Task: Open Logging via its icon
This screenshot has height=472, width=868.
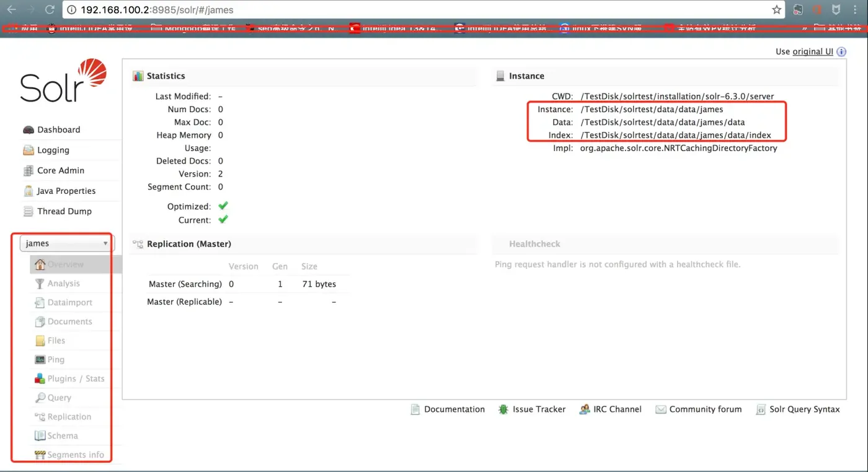Action: 29,150
